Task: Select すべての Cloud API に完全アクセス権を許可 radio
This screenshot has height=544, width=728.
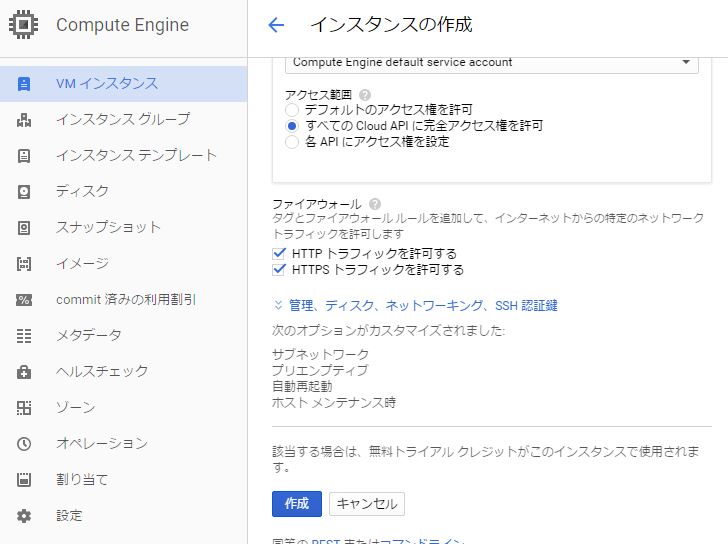Action: pyautogui.click(x=292, y=126)
